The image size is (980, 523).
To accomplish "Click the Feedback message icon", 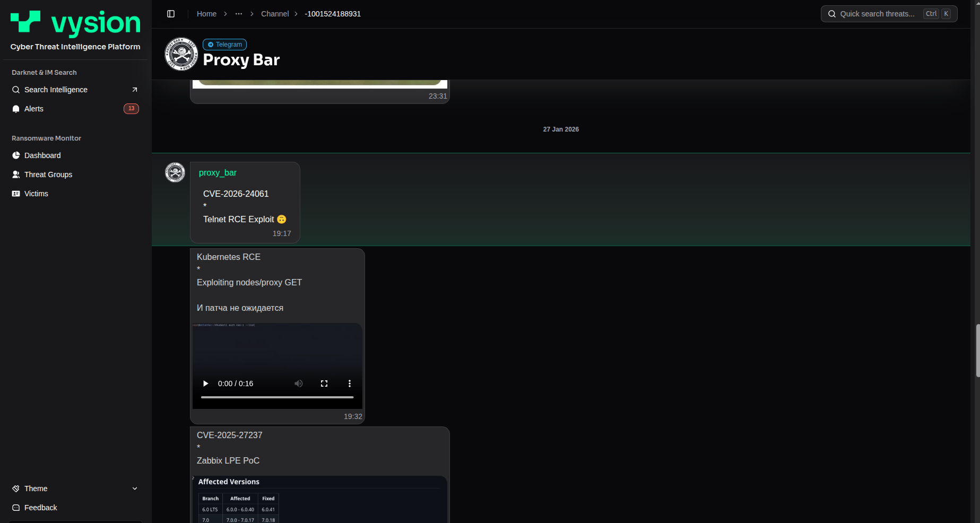I will click(x=16, y=508).
